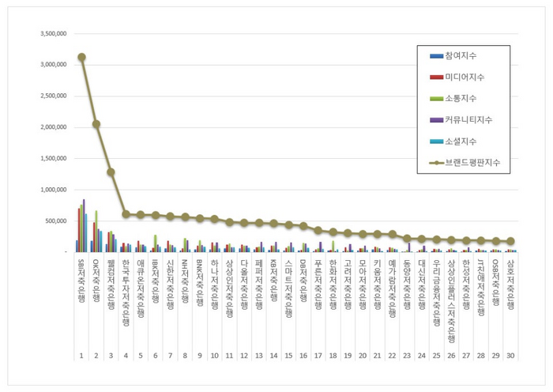This screenshot has width=553, height=392.
Task: Click the 한국투자저축은행 line marker
Action: (x=126, y=214)
